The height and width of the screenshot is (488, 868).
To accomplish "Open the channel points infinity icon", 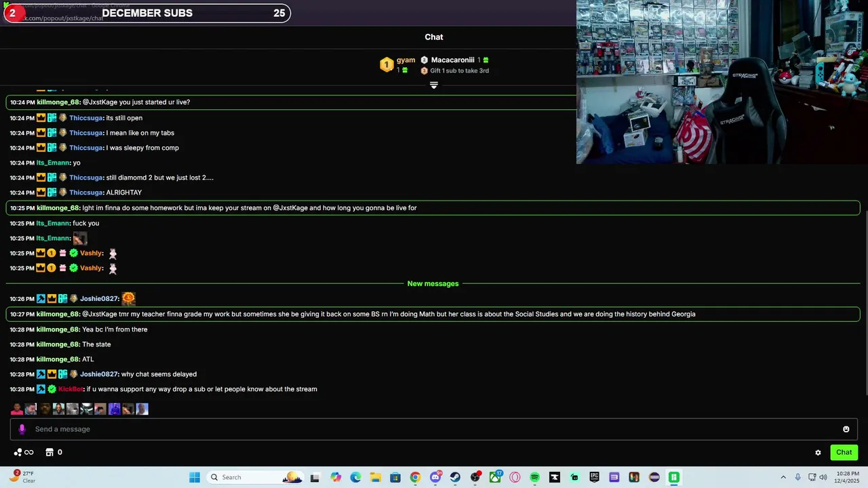I will [23, 452].
